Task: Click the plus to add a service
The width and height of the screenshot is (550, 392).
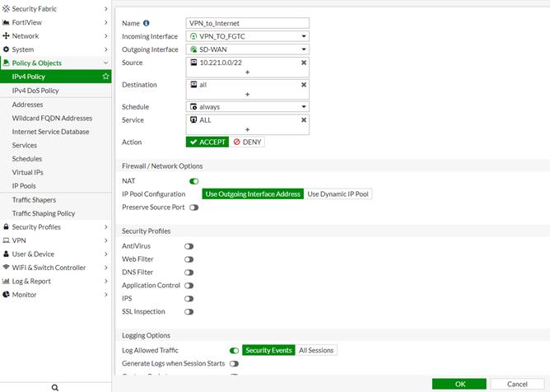Action: pyautogui.click(x=247, y=130)
